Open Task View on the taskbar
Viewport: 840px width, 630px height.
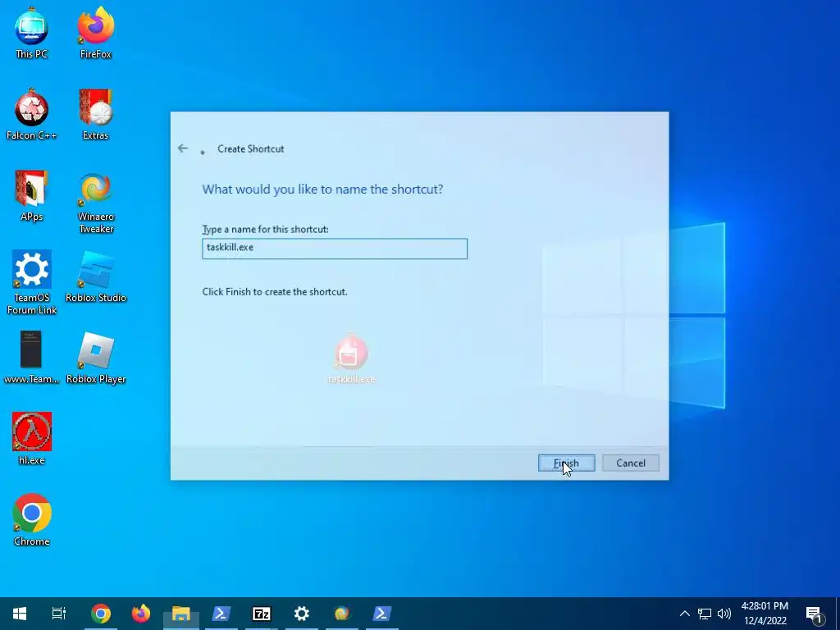59,614
